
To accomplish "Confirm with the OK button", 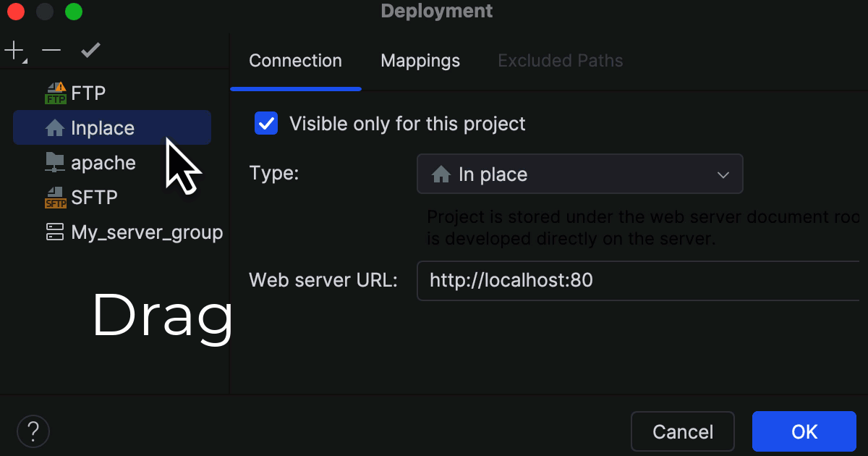I will [804, 431].
